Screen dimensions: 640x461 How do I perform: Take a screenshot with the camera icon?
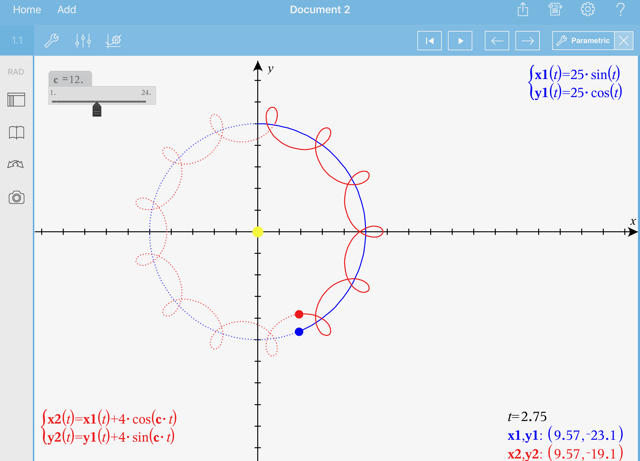16,197
